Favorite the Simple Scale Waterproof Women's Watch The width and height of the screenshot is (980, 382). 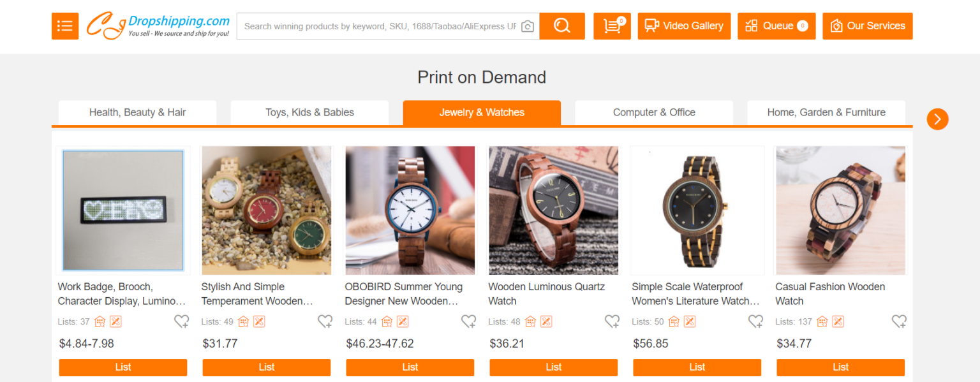(x=755, y=321)
